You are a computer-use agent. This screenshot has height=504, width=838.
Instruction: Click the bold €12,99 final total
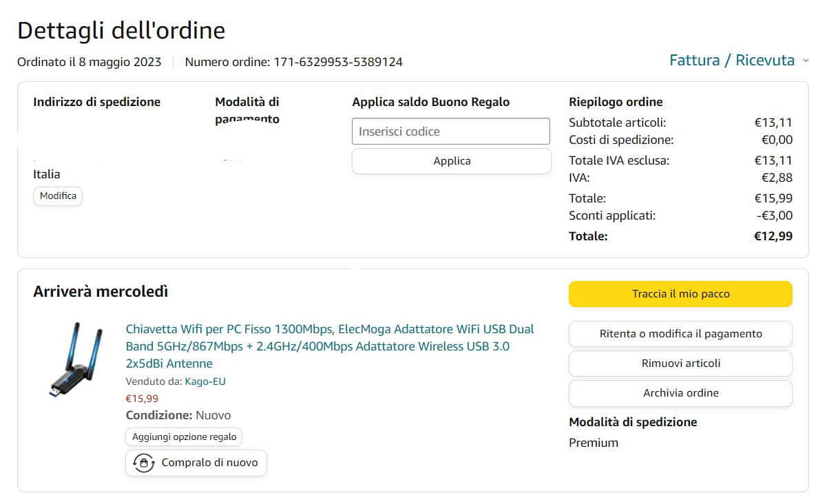773,236
